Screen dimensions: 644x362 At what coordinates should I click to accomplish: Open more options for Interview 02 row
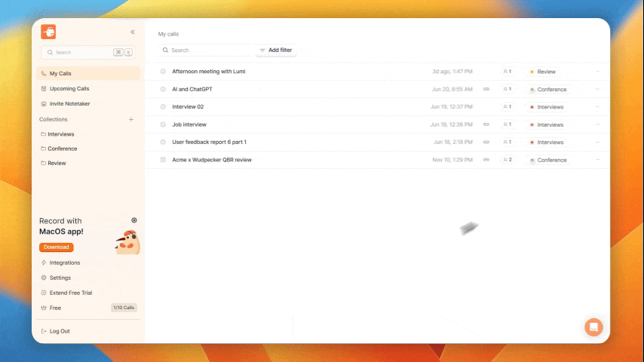tap(597, 107)
